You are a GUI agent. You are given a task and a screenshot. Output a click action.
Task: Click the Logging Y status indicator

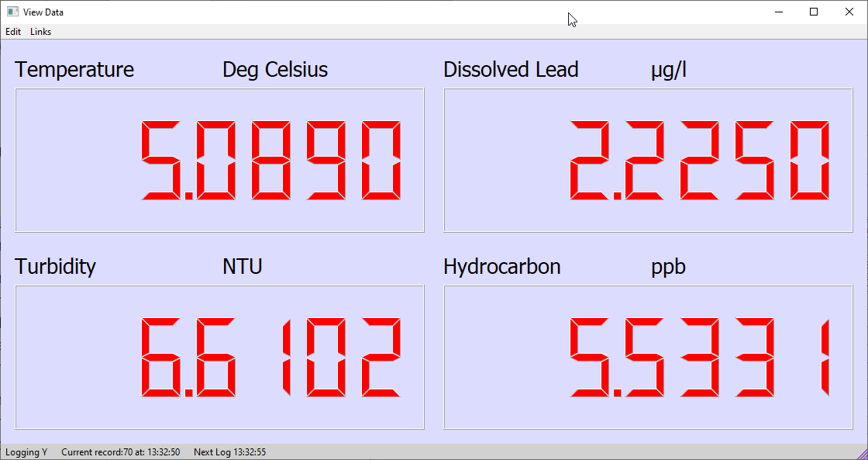point(26,452)
